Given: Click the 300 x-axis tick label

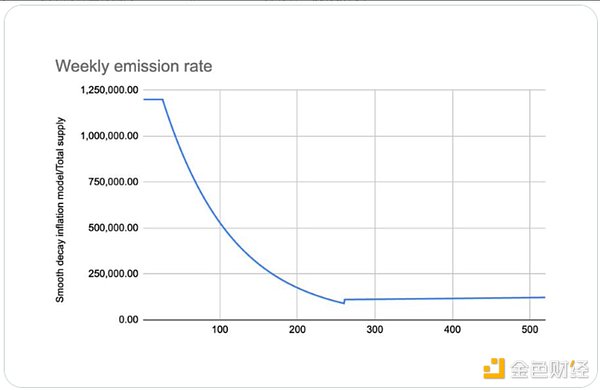Looking at the screenshot, I should 375,330.
